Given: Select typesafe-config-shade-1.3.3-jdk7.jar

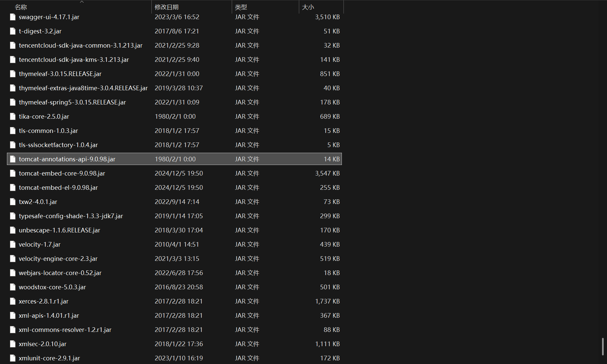Looking at the screenshot, I should click(71, 216).
